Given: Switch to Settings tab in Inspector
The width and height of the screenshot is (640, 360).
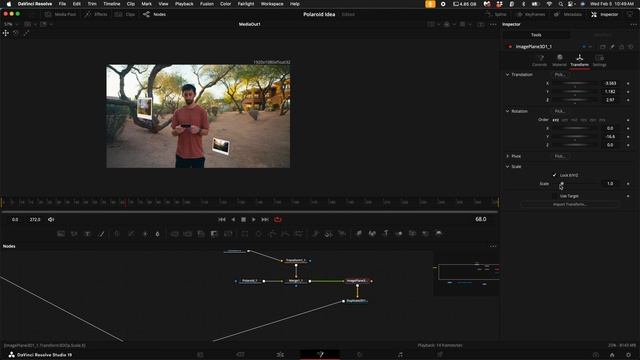Looking at the screenshot, I should 599,60.
